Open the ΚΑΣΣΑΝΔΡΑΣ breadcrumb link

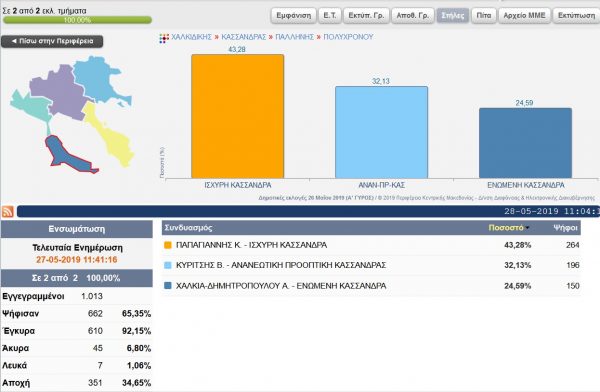click(x=243, y=37)
